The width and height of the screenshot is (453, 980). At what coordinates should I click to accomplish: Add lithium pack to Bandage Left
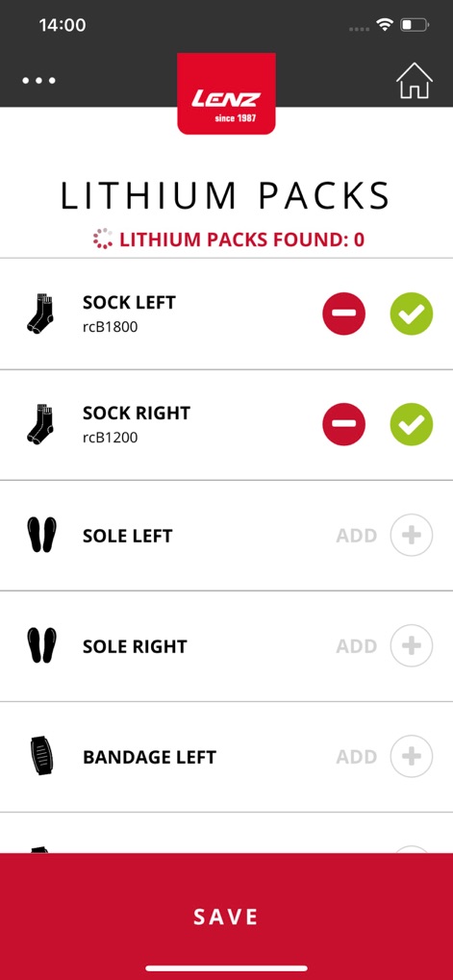(411, 756)
